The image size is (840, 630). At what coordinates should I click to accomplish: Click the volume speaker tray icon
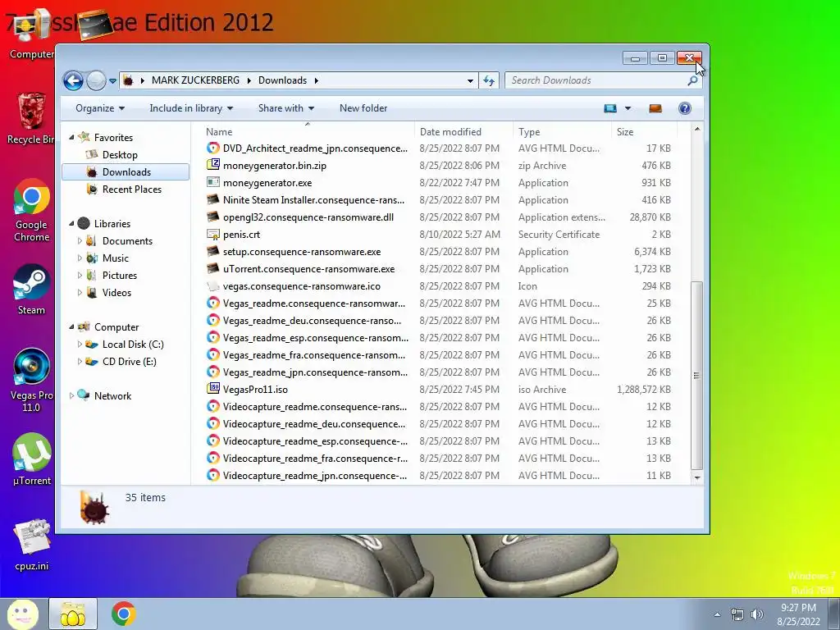click(757, 614)
